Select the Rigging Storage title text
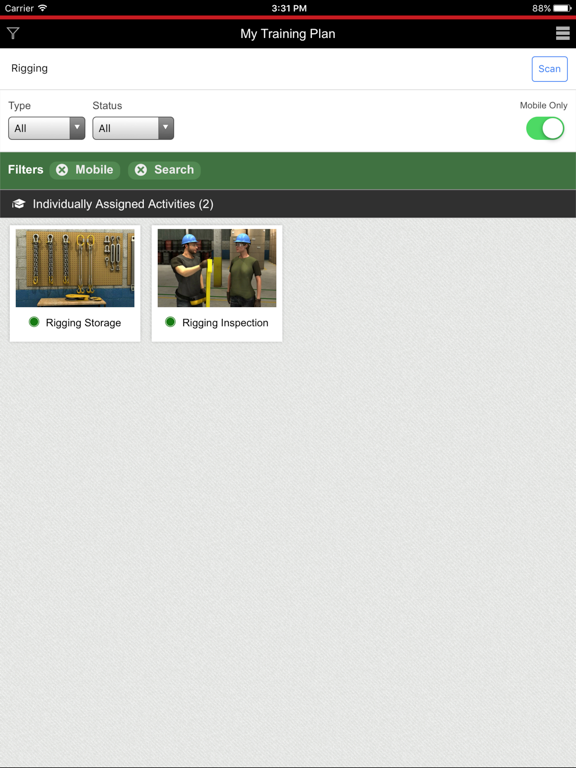 point(83,323)
